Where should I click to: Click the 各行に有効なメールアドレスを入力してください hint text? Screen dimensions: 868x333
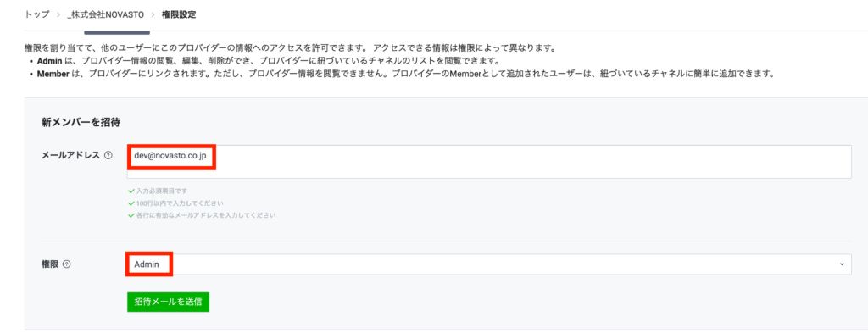point(206,215)
